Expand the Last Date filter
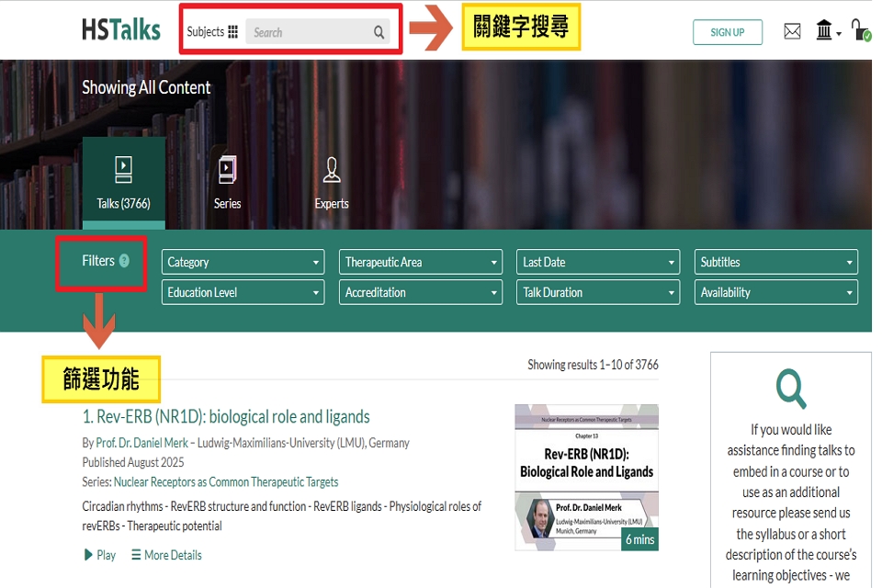Viewport: 882px width, 588px height. coord(598,262)
